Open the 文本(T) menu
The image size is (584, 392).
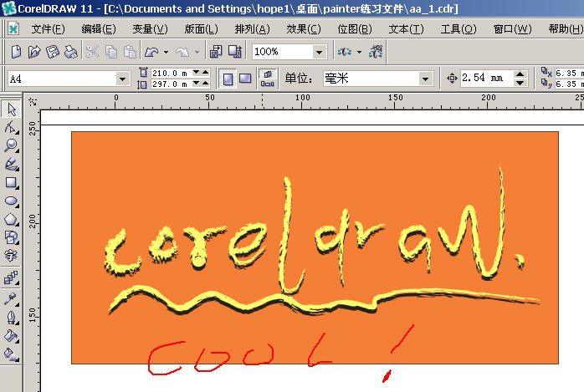click(407, 29)
